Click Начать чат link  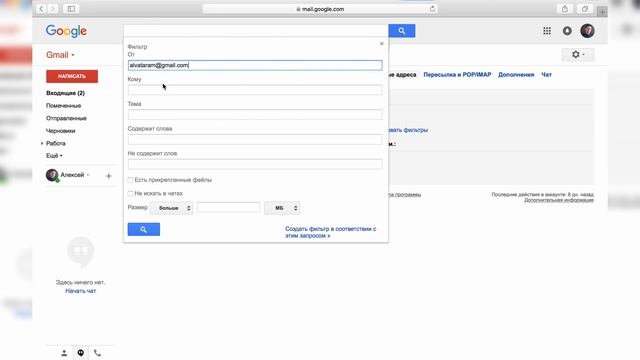coord(80,291)
